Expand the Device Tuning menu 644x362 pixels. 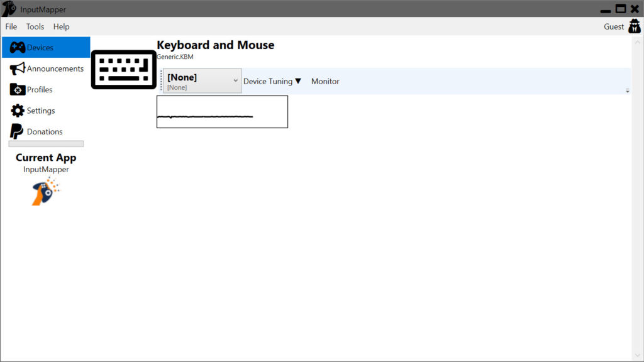pyautogui.click(x=272, y=81)
